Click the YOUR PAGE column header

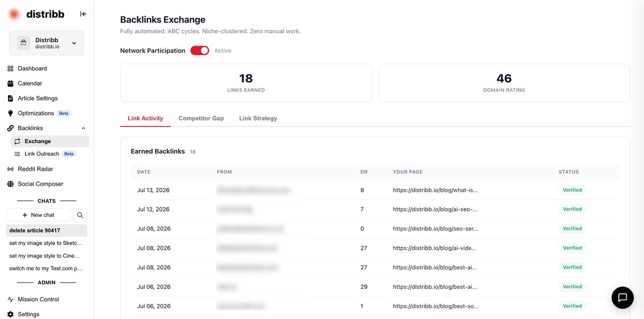408,172
